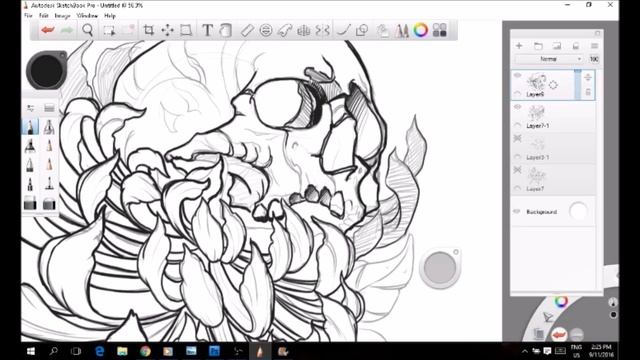Image resolution: width=640 pixels, height=360 pixels.
Task: Open the Layer Editor toolbar icon
Action: point(382,31)
